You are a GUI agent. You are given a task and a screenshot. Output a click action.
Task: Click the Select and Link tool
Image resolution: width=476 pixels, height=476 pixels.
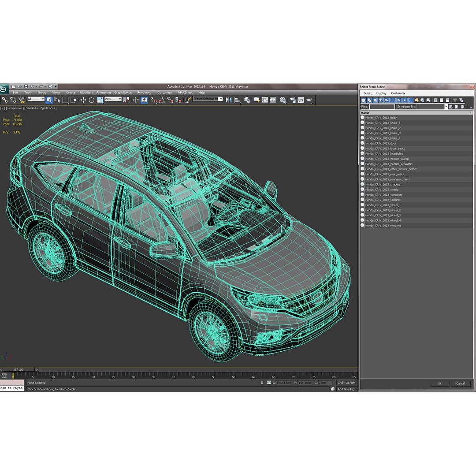[4, 100]
